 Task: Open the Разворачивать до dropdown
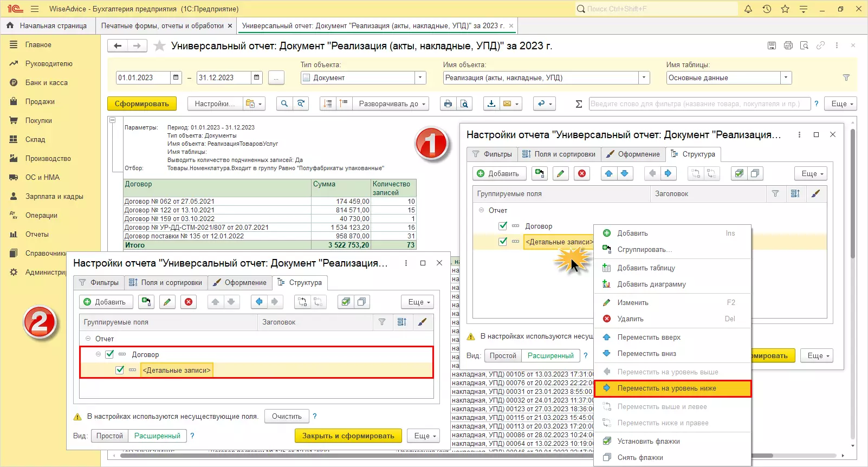pos(389,103)
